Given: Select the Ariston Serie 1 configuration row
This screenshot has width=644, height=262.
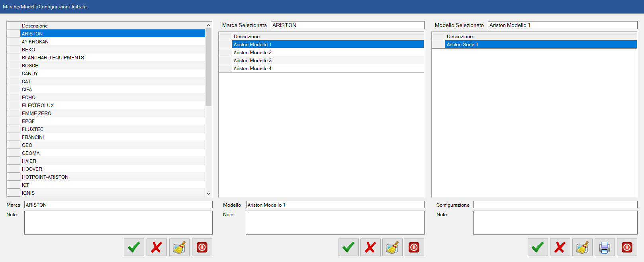Looking at the screenshot, I should pyautogui.click(x=462, y=45).
